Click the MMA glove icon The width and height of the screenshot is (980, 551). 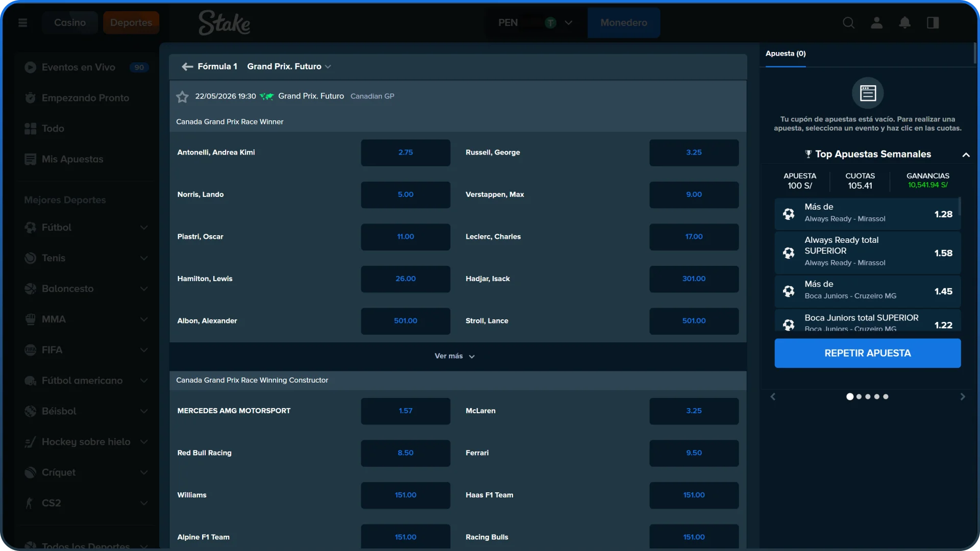click(30, 319)
